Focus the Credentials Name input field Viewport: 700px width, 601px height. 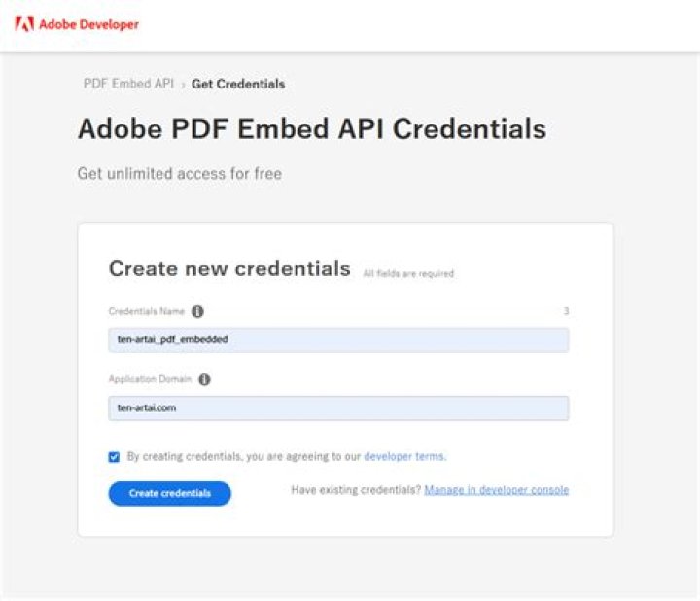(x=338, y=339)
